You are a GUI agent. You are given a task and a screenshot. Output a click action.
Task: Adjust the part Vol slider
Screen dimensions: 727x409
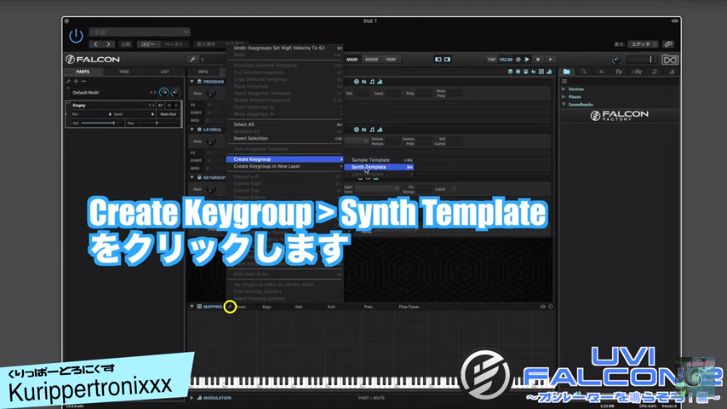coord(97,123)
